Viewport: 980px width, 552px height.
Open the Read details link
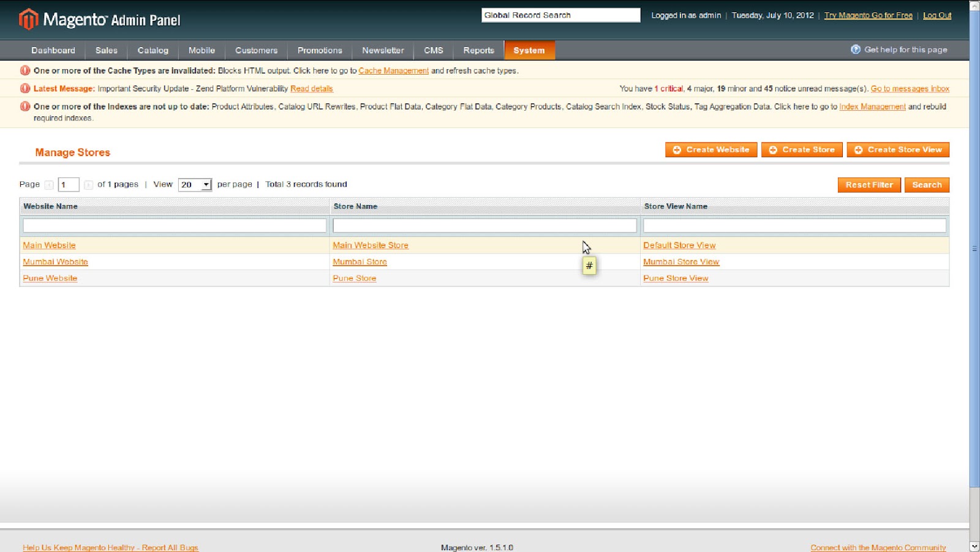(x=311, y=89)
